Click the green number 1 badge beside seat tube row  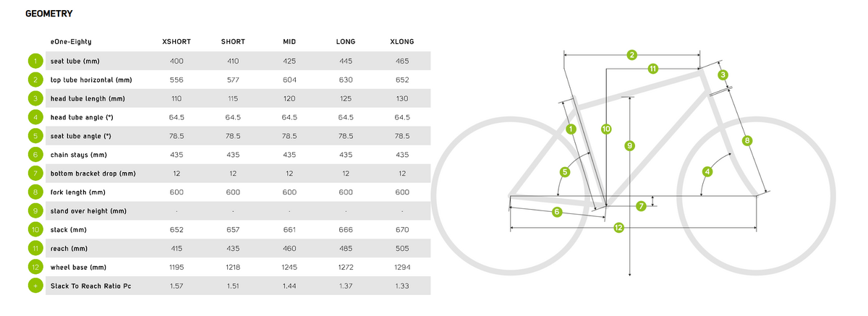pyautogui.click(x=35, y=61)
